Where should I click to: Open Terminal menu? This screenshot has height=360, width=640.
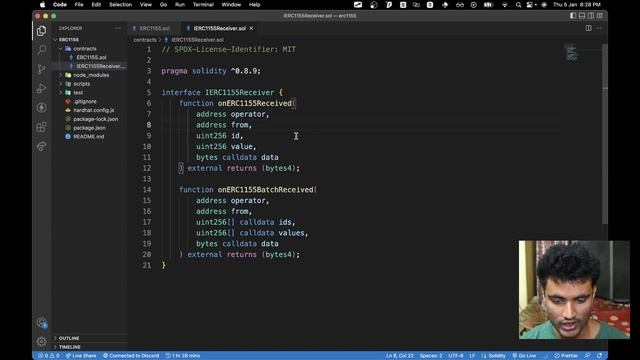click(x=203, y=4)
